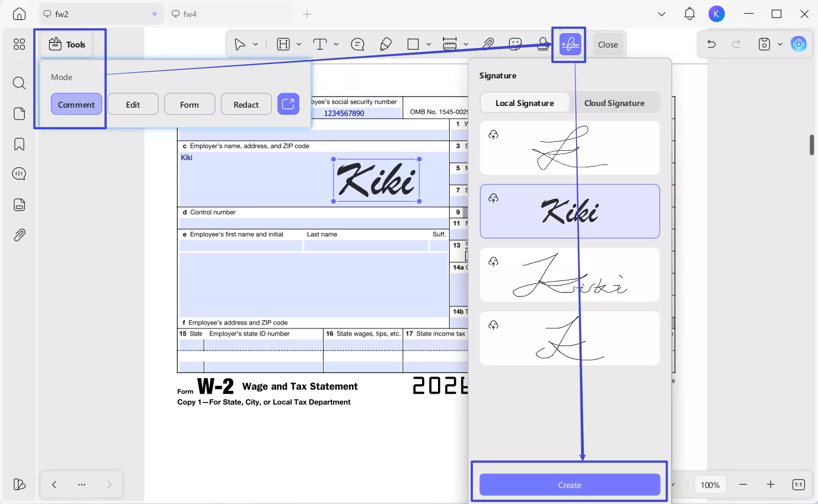Viewport: 818px width, 504px height.
Task: Switch to Comment mode
Action: [76, 104]
